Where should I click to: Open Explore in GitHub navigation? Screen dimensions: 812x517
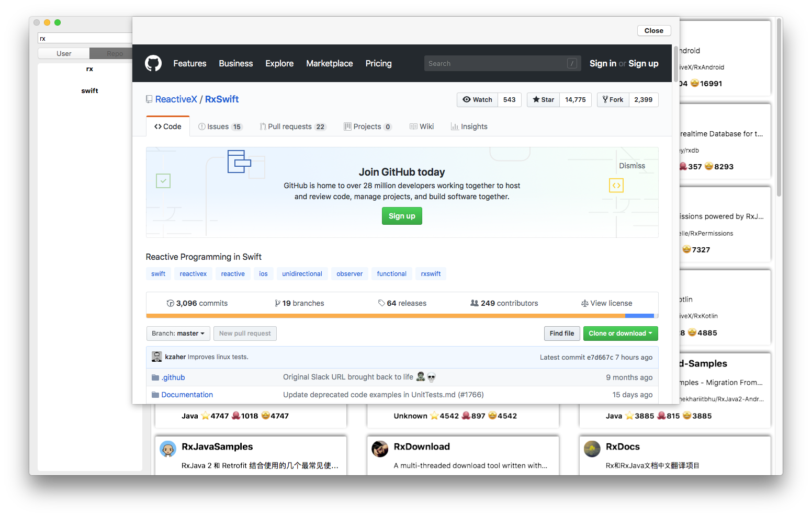279,63
